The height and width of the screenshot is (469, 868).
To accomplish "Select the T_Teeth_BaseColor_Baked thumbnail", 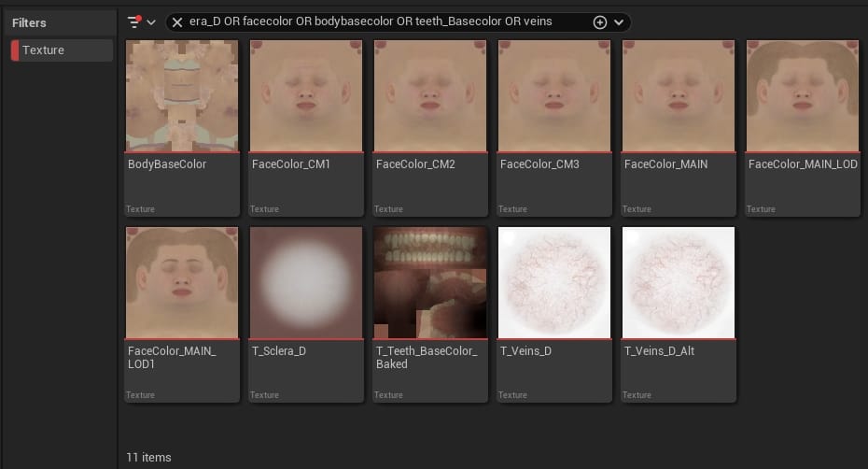I will pos(430,282).
